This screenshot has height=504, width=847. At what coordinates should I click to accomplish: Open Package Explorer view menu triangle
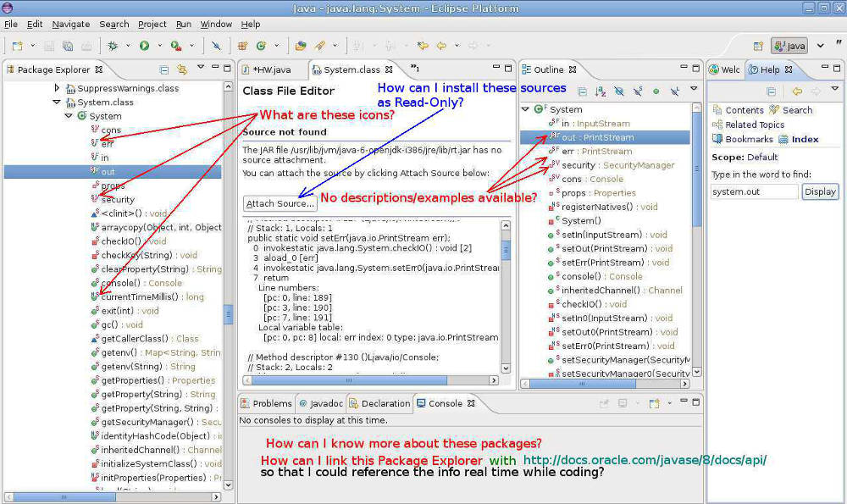pyautogui.click(x=201, y=67)
